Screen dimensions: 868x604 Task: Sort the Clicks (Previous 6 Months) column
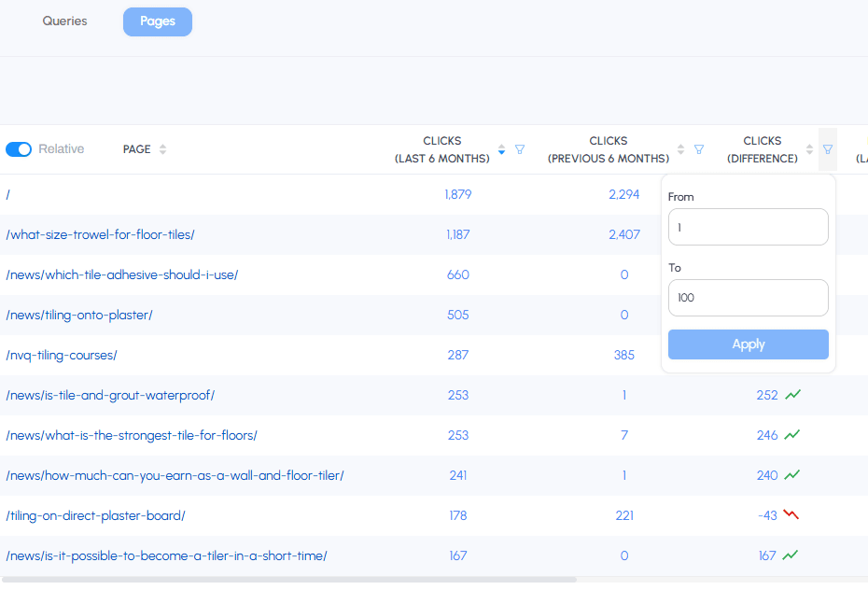pos(680,148)
